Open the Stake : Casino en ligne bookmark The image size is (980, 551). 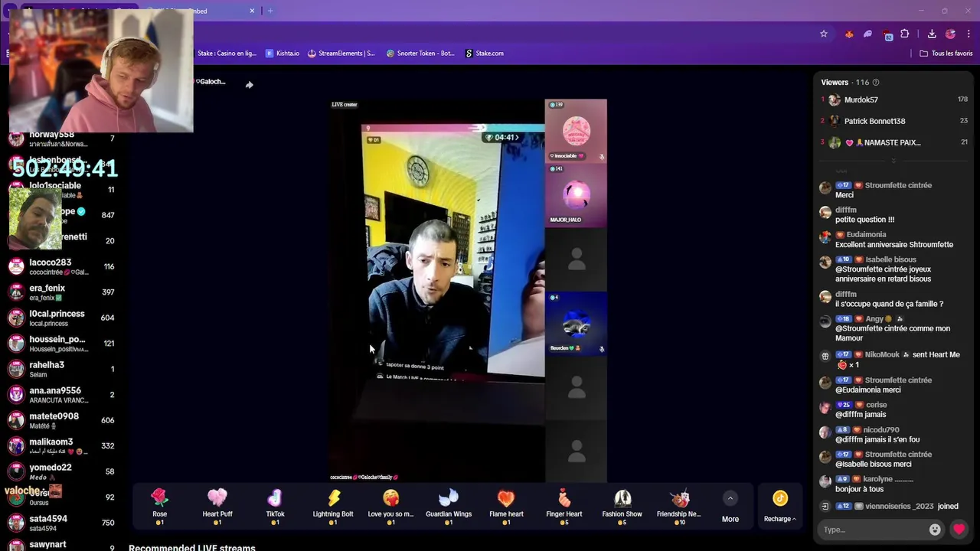coord(227,54)
